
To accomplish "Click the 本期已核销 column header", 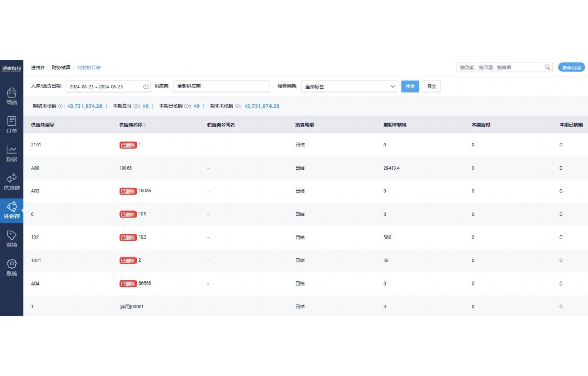I will point(571,125).
